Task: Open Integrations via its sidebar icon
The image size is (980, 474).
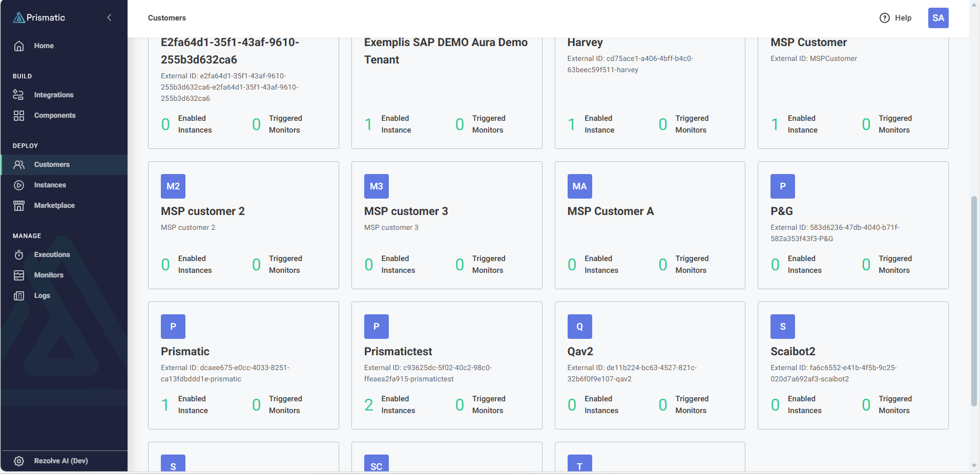Action: click(19, 95)
